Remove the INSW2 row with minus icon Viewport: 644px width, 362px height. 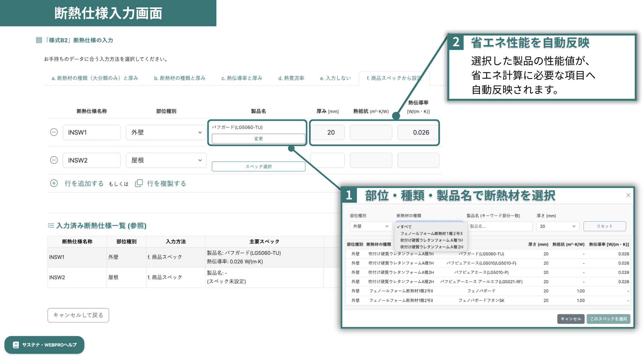54,160
